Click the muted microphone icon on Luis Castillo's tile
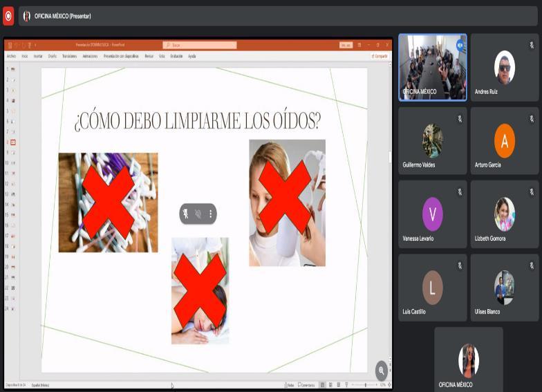Image resolution: width=542 pixels, height=392 pixels. click(460, 265)
